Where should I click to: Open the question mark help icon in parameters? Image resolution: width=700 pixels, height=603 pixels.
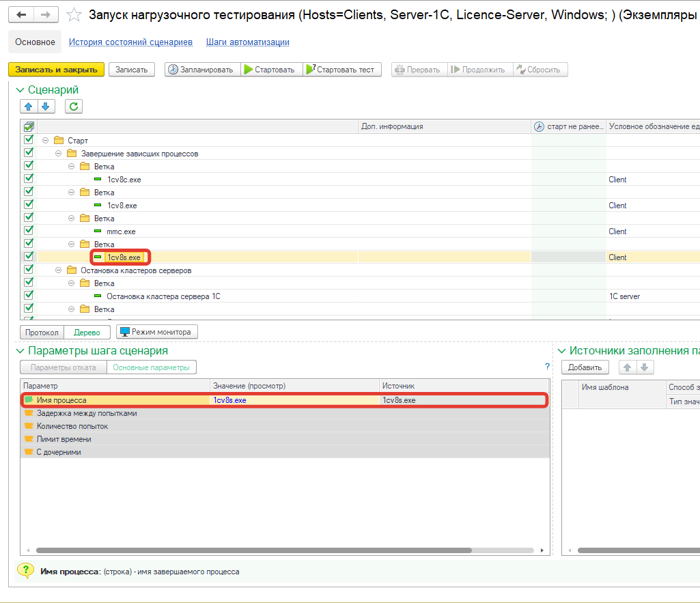[547, 367]
